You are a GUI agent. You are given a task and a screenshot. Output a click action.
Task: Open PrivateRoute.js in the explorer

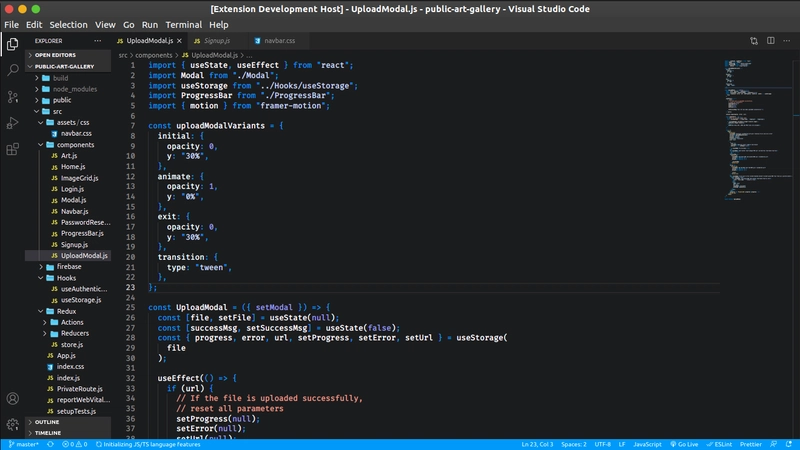(x=68, y=389)
